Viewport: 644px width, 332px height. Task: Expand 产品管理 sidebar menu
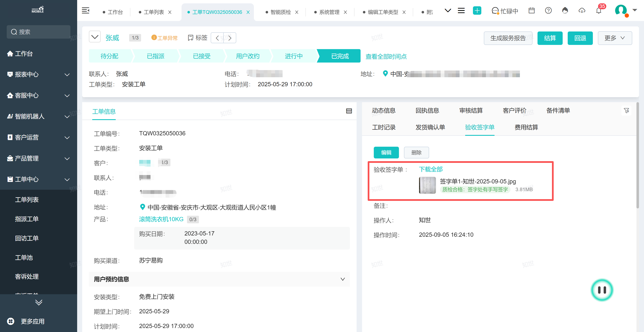click(39, 158)
